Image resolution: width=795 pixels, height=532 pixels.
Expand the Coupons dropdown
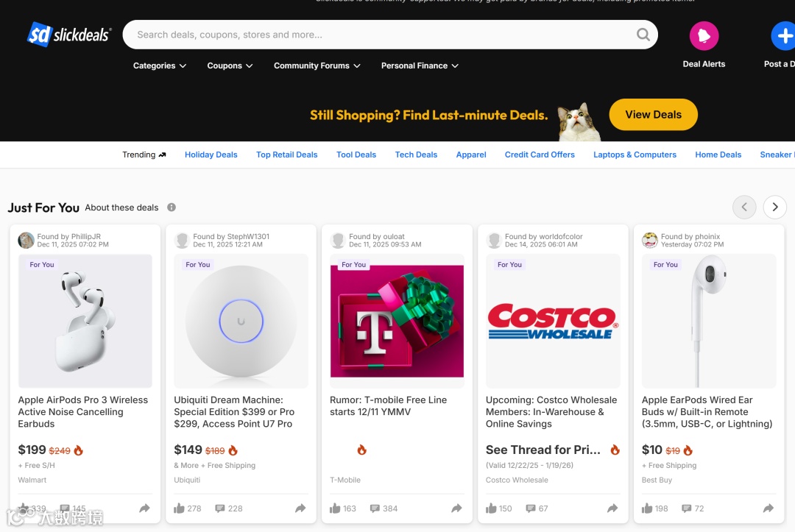click(x=230, y=66)
